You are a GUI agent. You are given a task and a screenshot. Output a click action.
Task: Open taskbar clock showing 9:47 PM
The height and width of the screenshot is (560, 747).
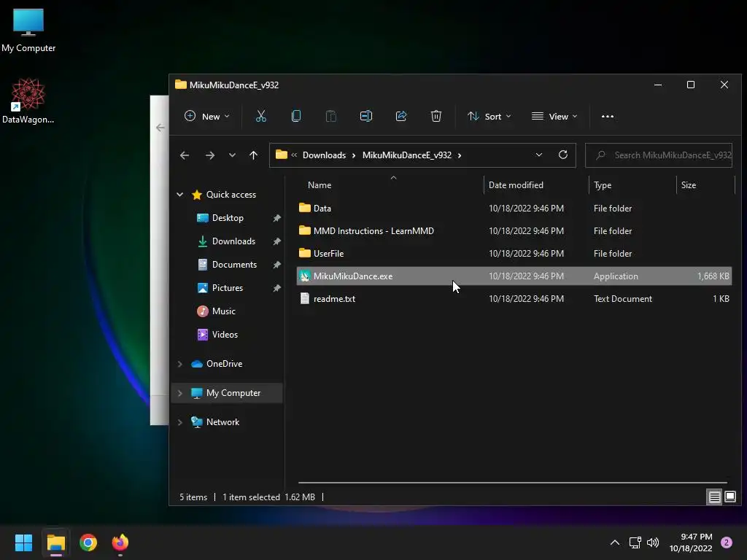coord(691,542)
